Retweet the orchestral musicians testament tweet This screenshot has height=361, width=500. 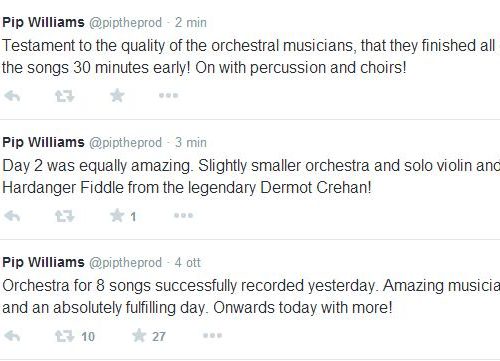pyautogui.click(x=64, y=96)
